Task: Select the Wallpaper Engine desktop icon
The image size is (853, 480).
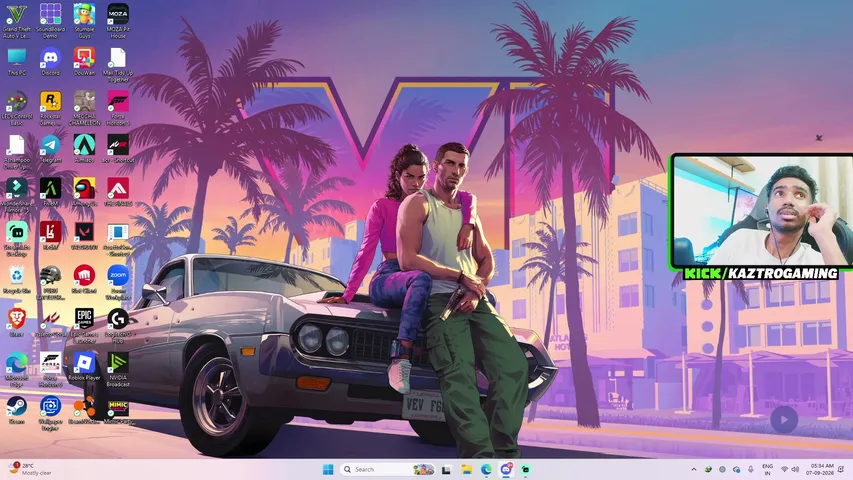Action: tap(50, 413)
